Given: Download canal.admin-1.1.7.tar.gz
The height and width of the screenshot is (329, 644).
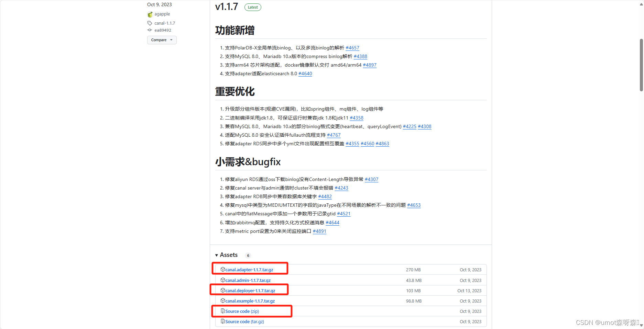Looking at the screenshot, I should tap(248, 280).
